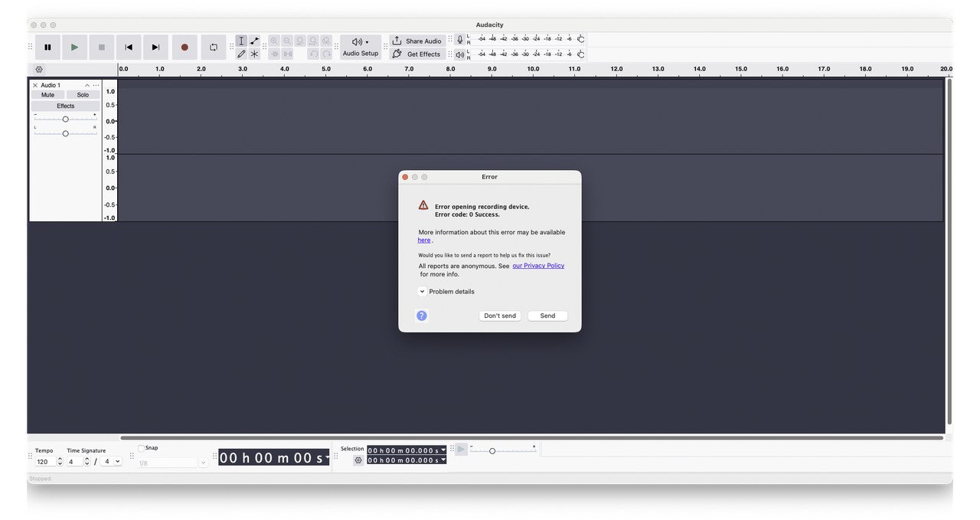Click the microphone record meter icon

coord(460,39)
